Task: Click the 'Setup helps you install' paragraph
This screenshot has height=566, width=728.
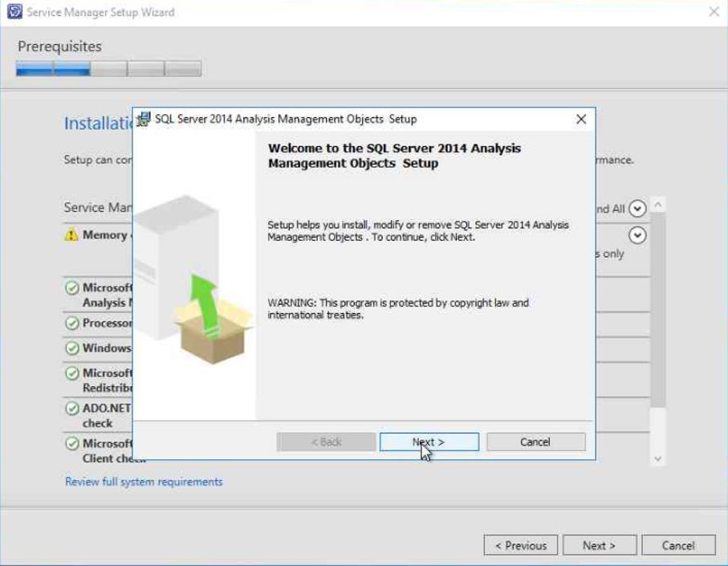Action: [418, 230]
